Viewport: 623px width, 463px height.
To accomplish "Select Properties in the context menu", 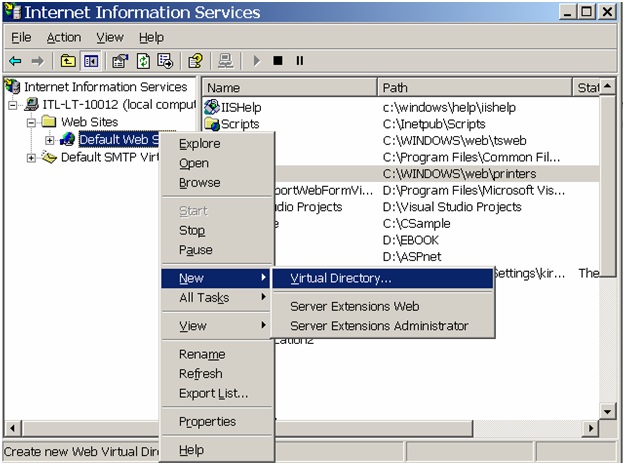I will 217,421.
